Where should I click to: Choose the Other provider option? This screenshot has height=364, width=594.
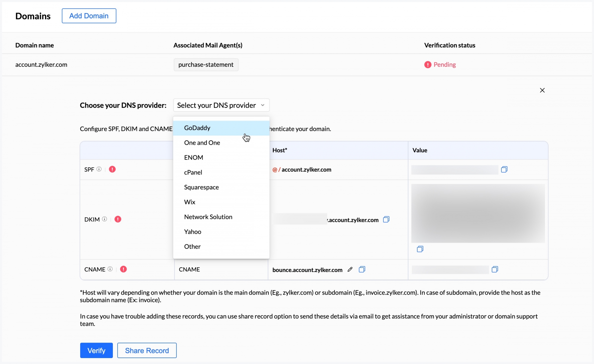click(x=192, y=247)
